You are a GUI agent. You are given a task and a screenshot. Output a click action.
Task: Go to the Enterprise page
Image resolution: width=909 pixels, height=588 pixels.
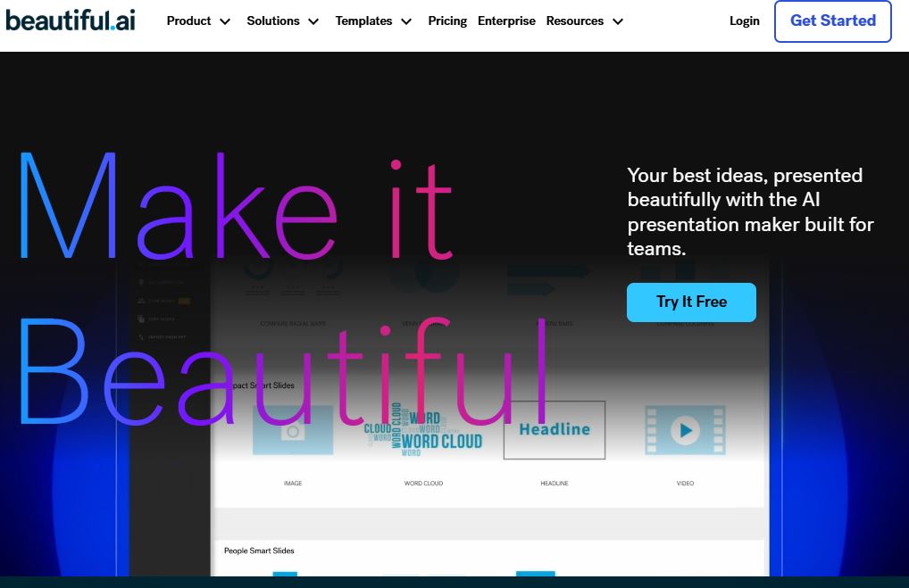pos(506,21)
